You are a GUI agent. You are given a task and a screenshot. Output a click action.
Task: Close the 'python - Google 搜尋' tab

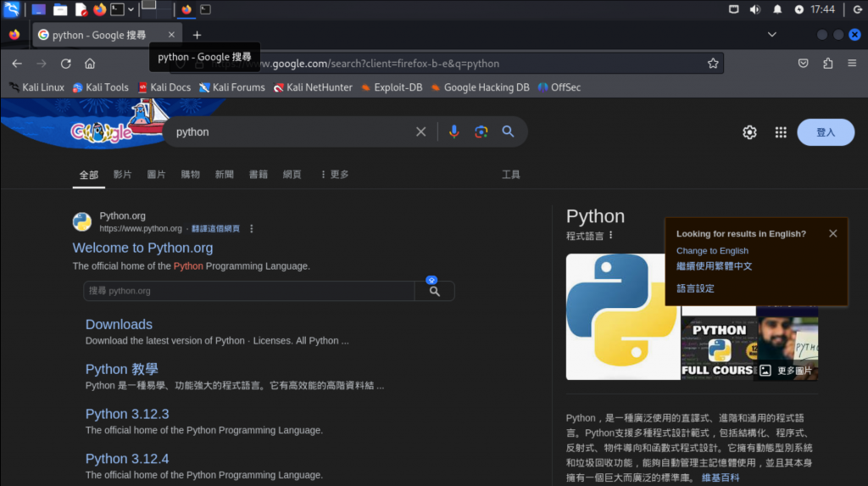pyautogui.click(x=171, y=35)
